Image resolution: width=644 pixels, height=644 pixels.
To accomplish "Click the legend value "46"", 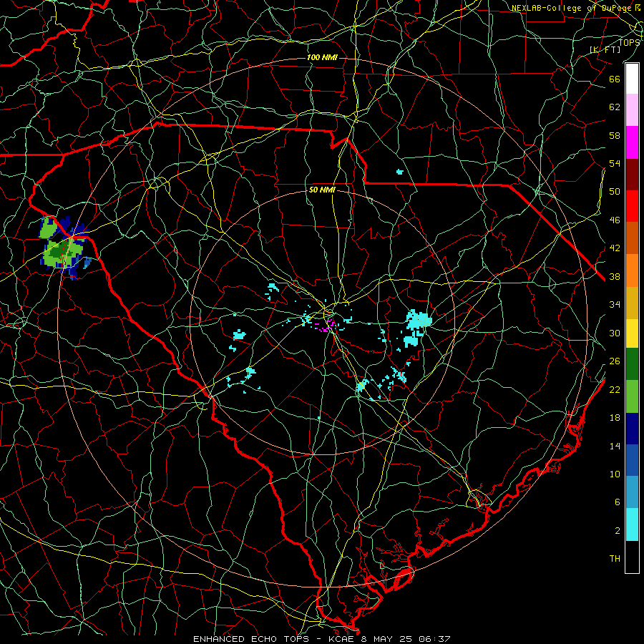I will point(615,220).
